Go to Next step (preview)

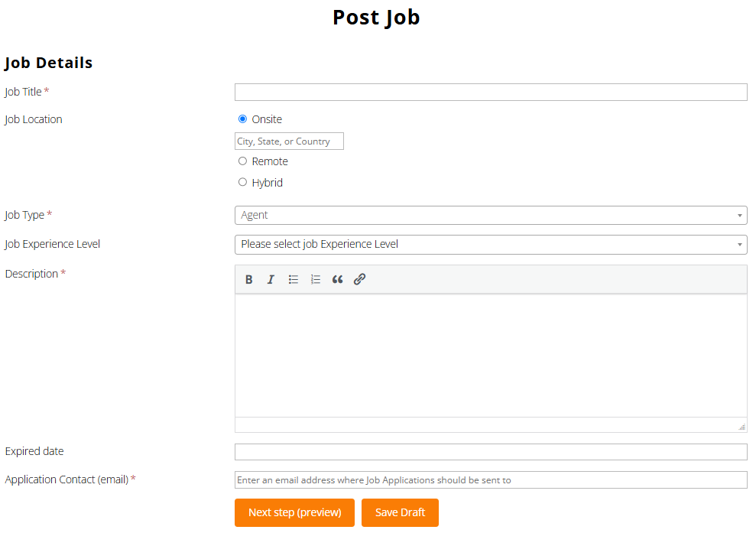coord(294,512)
